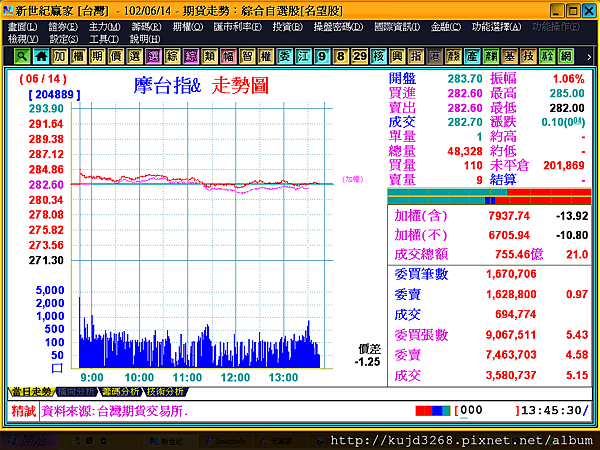The width and height of the screenshot is (600, 450).
Task: Switch to the 當日走勢 tab
Action: [31, 391]
